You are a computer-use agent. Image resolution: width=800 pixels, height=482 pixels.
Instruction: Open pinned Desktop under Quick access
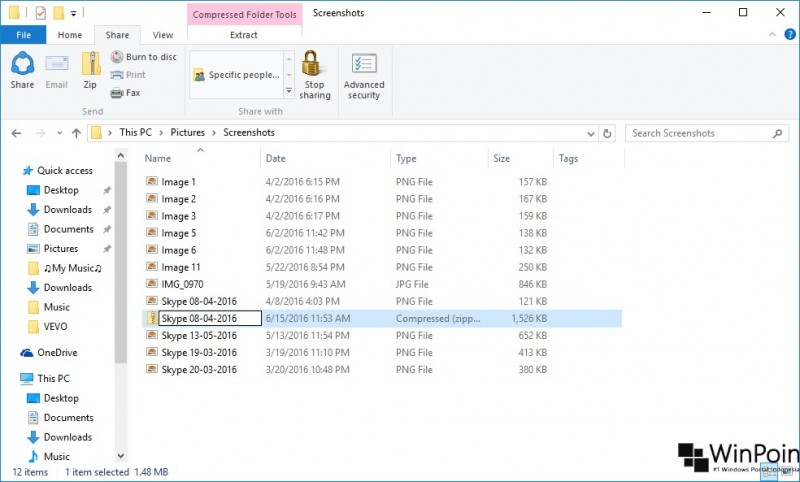click(x=61, y=190)
